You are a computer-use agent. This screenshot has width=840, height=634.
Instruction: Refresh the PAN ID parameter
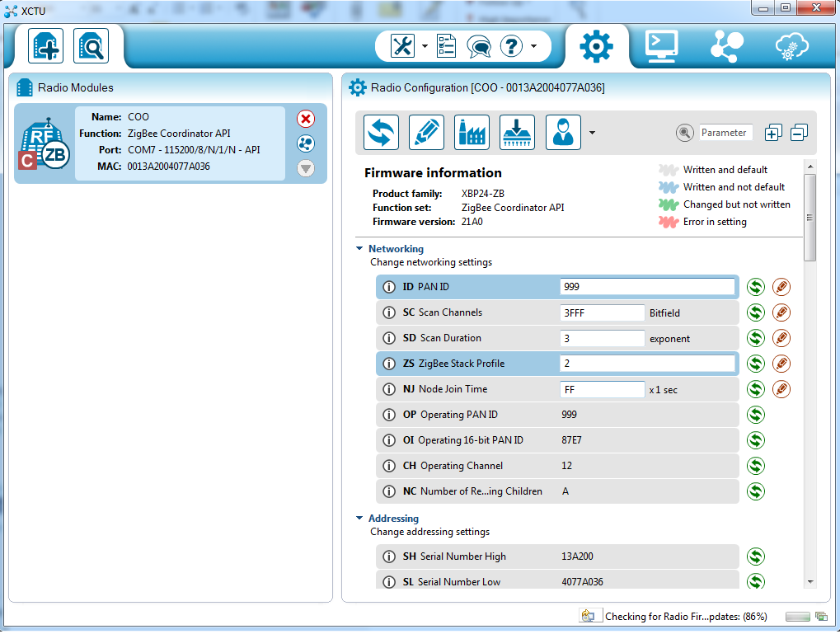[756, 287]
